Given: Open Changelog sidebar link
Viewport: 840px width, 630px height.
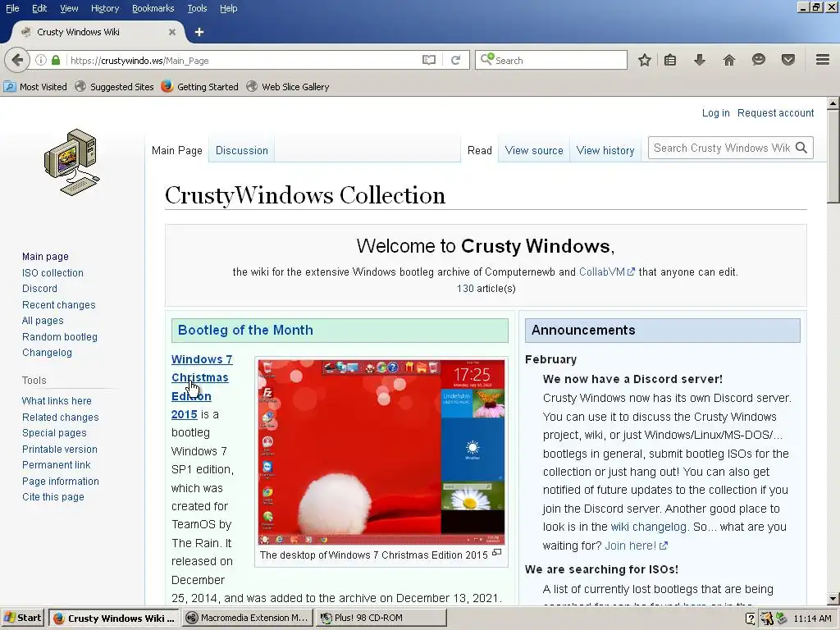Looking at the screenshot, I should [47, 353].
